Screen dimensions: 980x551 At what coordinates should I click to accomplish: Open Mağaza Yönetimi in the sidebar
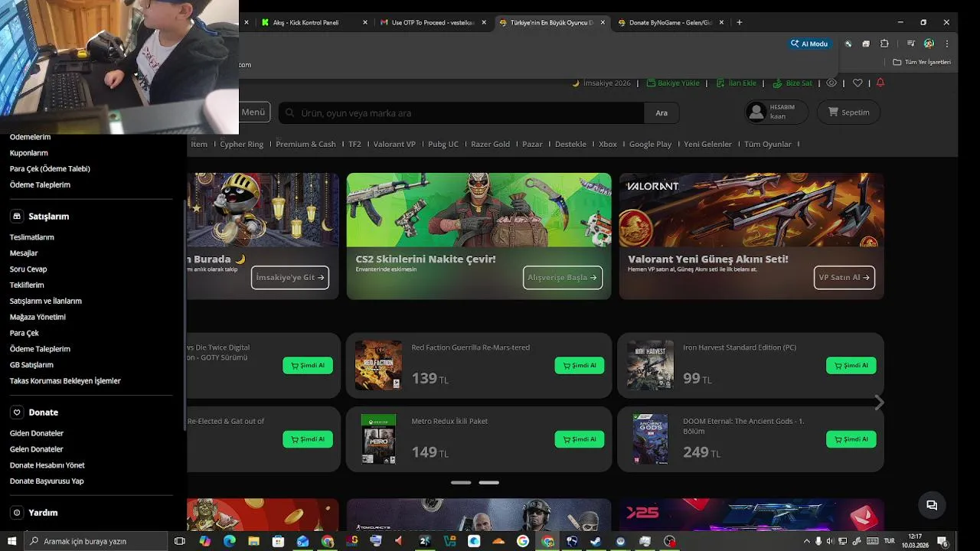[x=38, y=317]
